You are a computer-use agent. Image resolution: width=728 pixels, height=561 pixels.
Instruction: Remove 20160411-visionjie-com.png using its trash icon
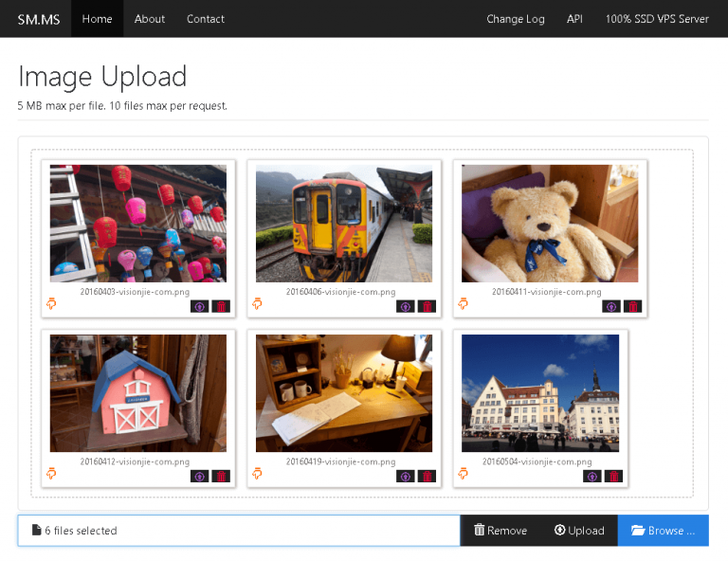pyautogui.click(x=632, y=306)
